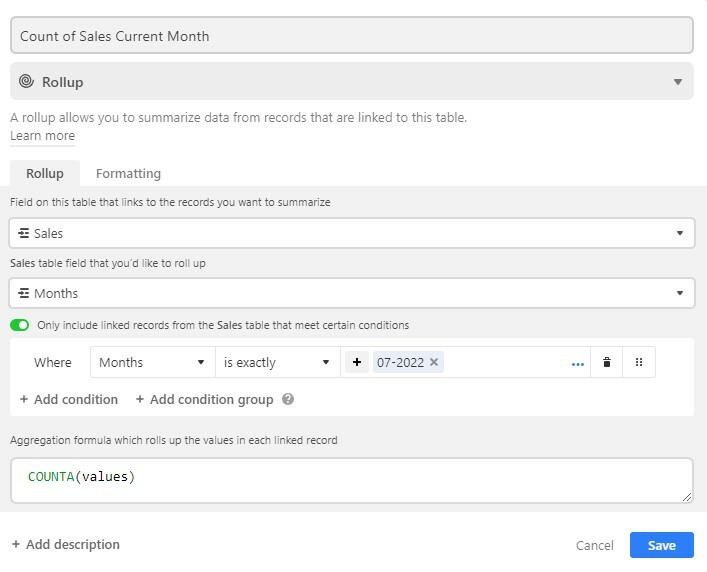
Task: Click Add condition
Action: tap(69, 399)
